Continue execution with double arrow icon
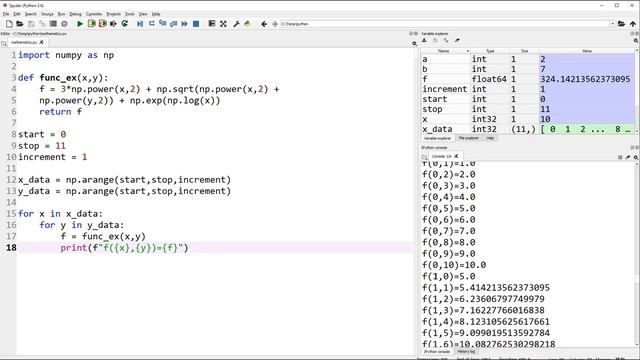 [184, 24]
